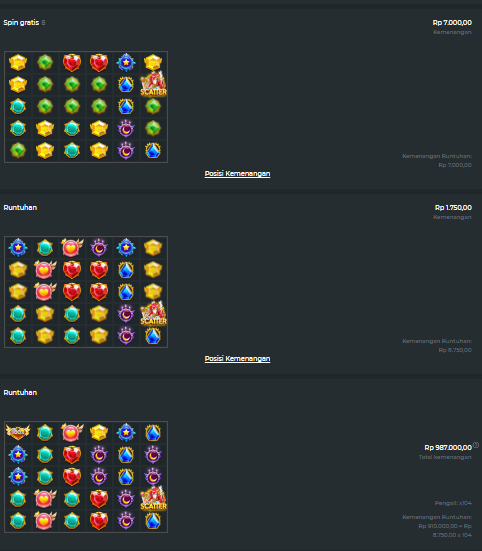Click the purple moon in the top row of the Rp 1.750,00 grid
Screen dimensions: 482x551
(99, 247)
